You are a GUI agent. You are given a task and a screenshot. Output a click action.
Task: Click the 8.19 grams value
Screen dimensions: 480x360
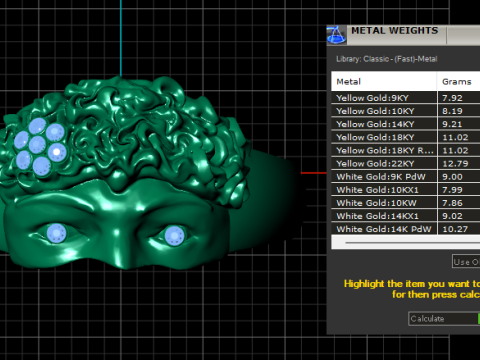pyautogui.click(x=452, y=111)
